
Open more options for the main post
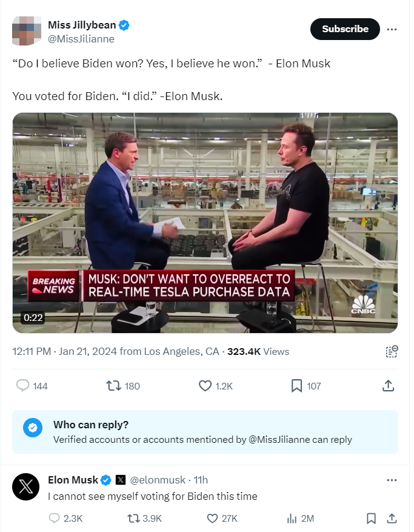[x=392, y=29]
